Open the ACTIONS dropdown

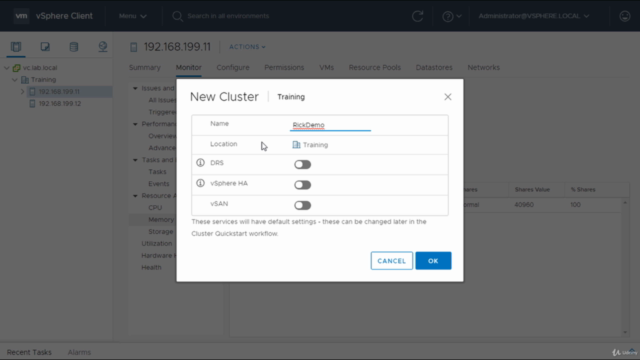point(247,47)
